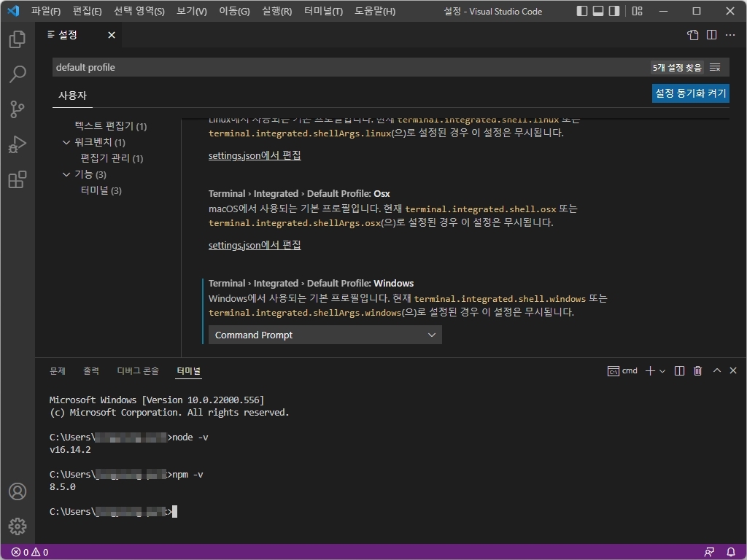Select 텍스트 편집기 (1) category

point(111,125)
